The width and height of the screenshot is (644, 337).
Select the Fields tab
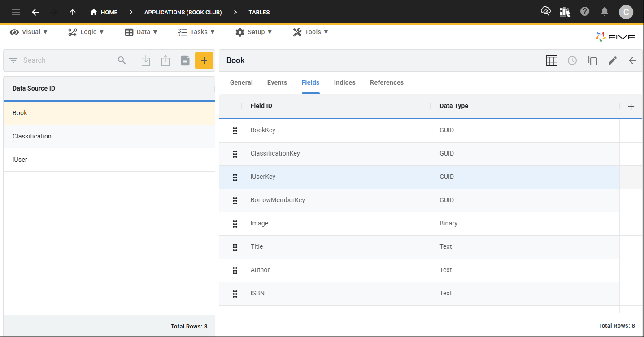coord(310,82)
